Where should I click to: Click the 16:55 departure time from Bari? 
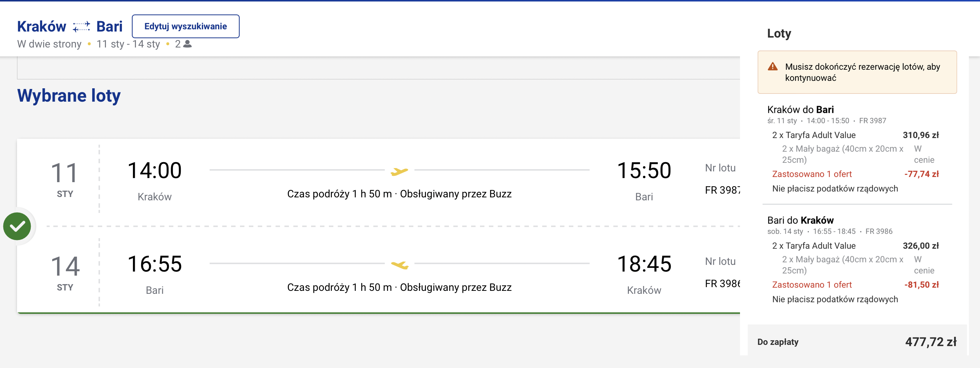(x=154, y=264)
